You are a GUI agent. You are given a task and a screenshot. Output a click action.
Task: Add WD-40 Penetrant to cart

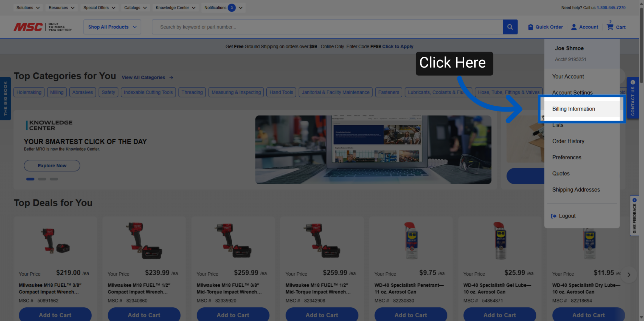[411, 315]
